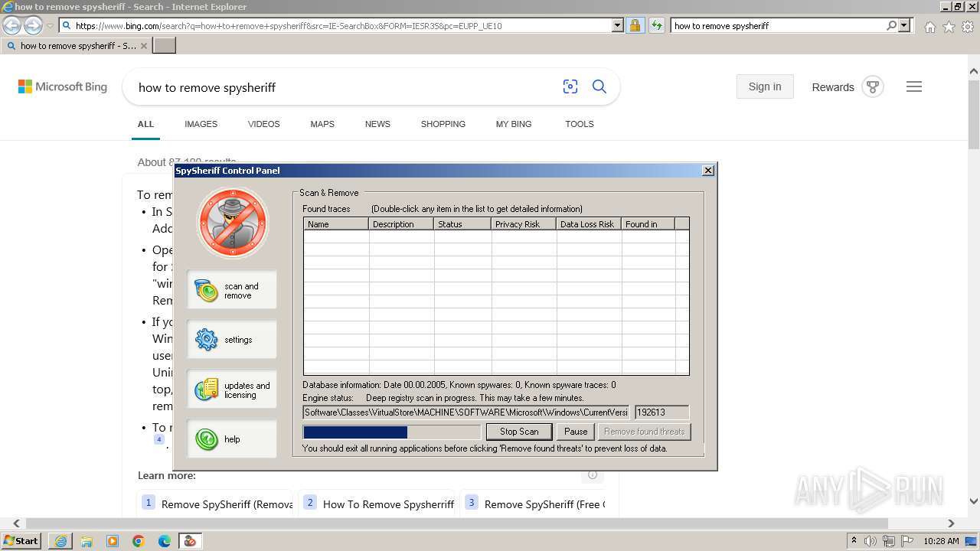This screenshot has width=980, height=551.
Task: Sort by Data Loss Risk column
Action: 589,224
